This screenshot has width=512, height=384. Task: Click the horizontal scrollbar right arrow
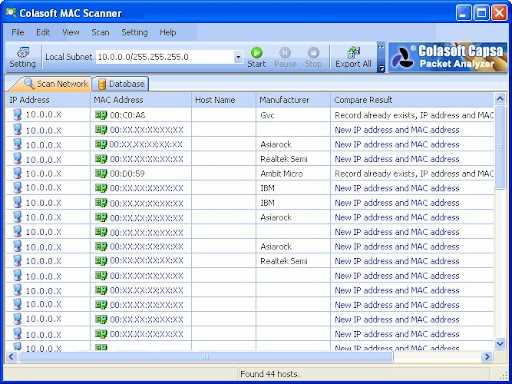pos(487,357)
